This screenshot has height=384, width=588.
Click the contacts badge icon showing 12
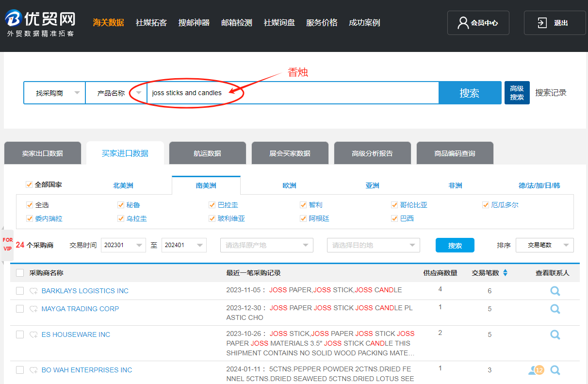pyautogui.click(x=536, y=370)
